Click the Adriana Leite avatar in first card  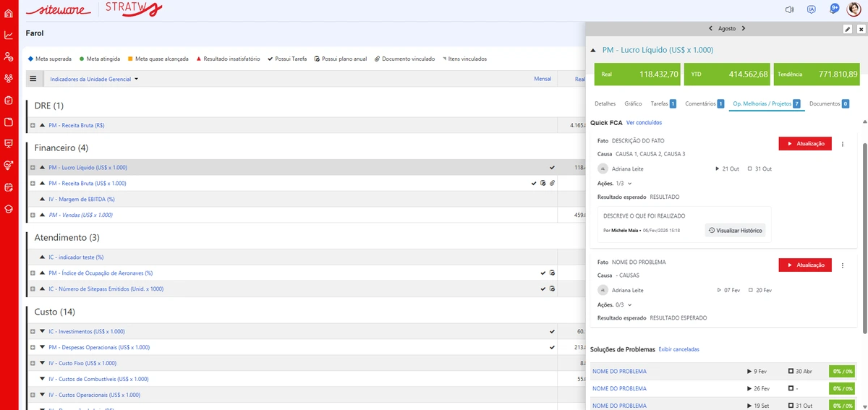[603, 168]
